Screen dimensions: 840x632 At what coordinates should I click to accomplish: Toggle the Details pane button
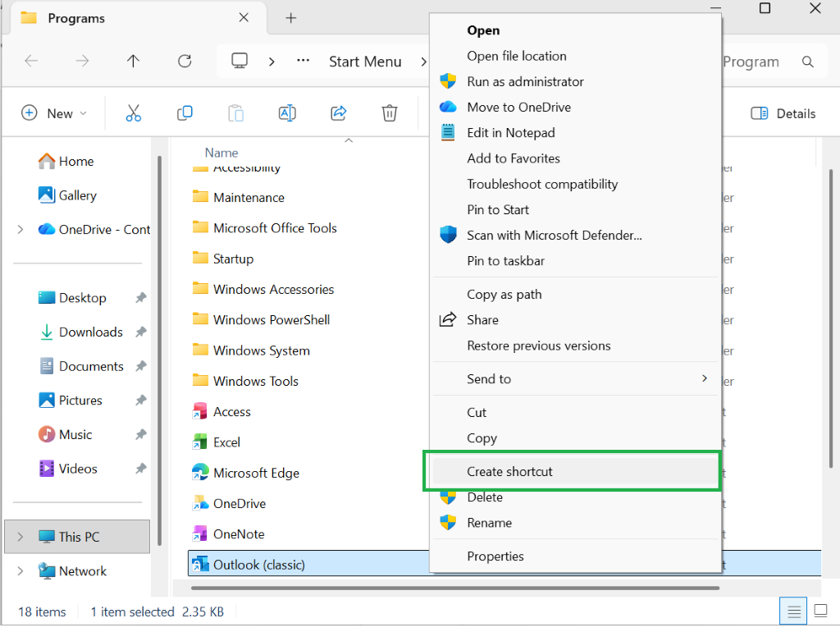(x=783, y=113)
